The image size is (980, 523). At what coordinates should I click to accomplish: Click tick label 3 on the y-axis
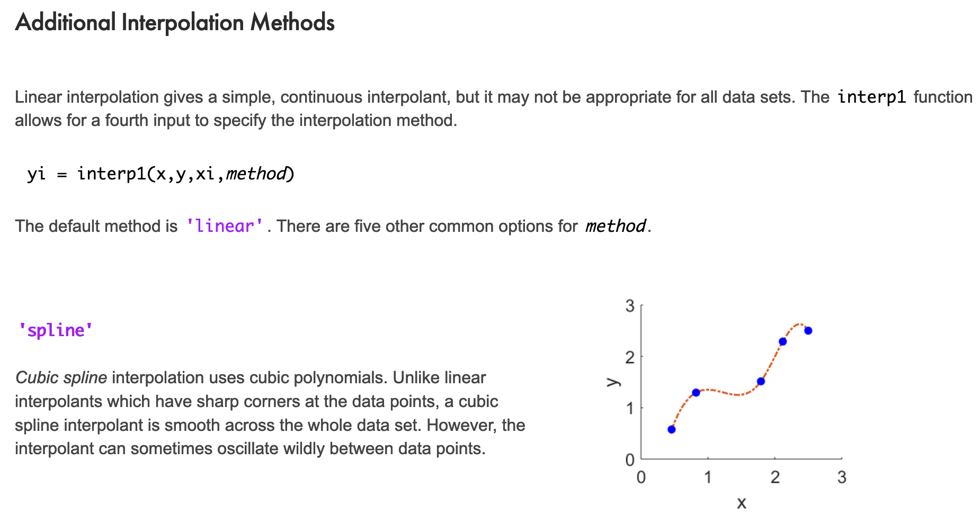630,306
